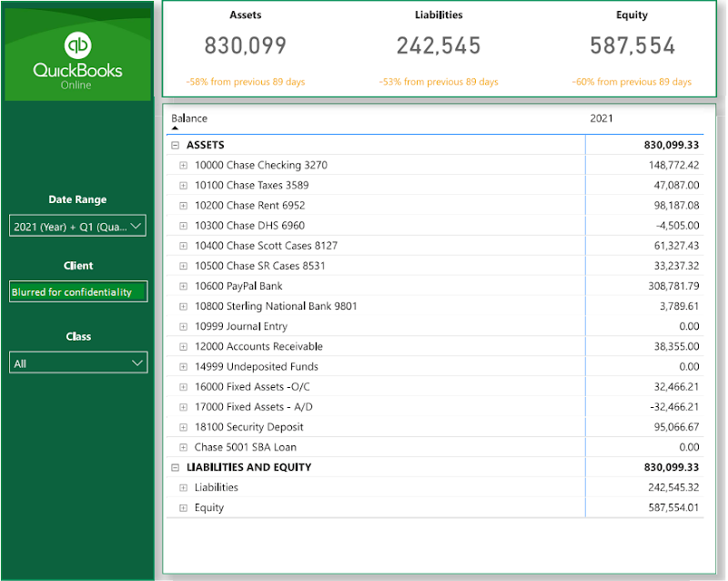Image resolution: width=728 pixels, height=581 pixels.
Task: Click the 18100 Security Deposit label
Action: (248, 427)
